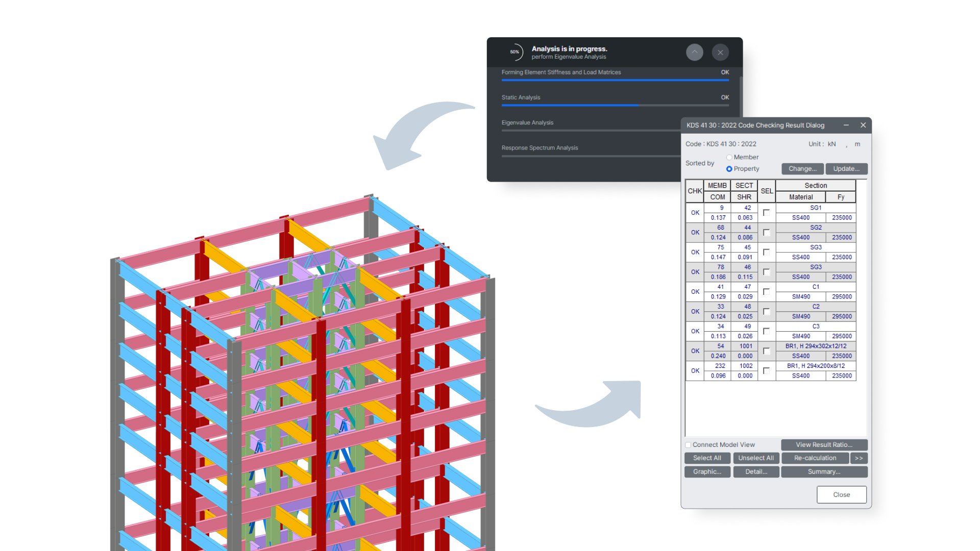Screen dimensions: 980x551
Task: Click the Static Analysis progress bar
Action: point(615,105)
